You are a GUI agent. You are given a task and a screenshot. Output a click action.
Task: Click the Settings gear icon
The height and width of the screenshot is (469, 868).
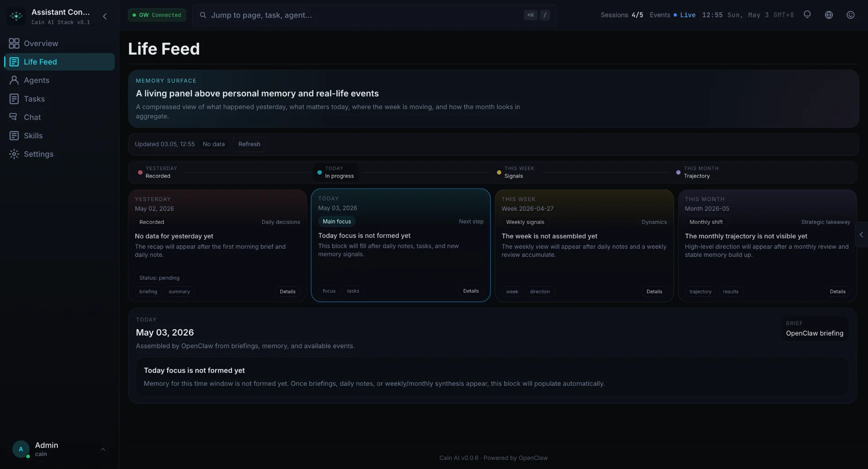pos(14,154)
